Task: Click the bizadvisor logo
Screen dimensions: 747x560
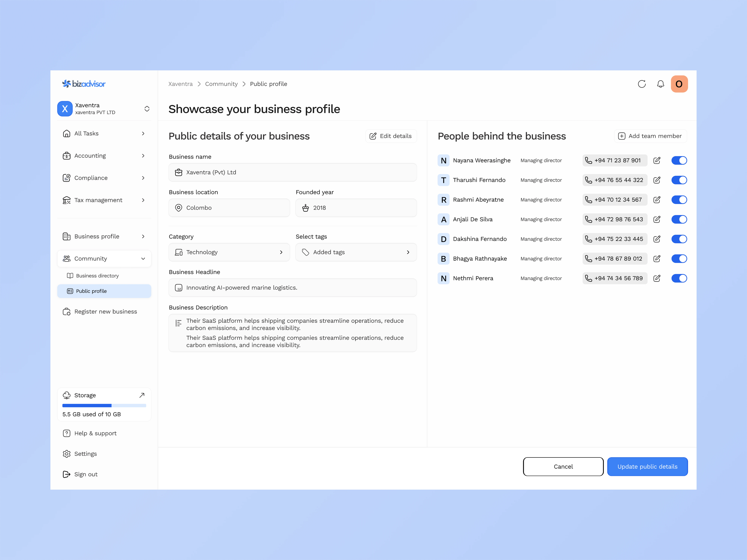Action: click(x=84, y=84)
